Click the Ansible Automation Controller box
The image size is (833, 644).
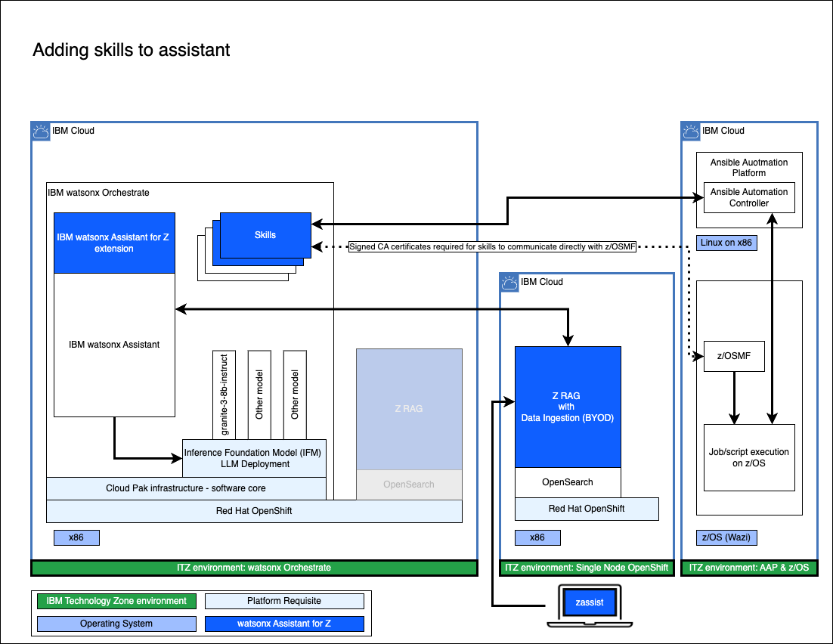pos(749,198)
